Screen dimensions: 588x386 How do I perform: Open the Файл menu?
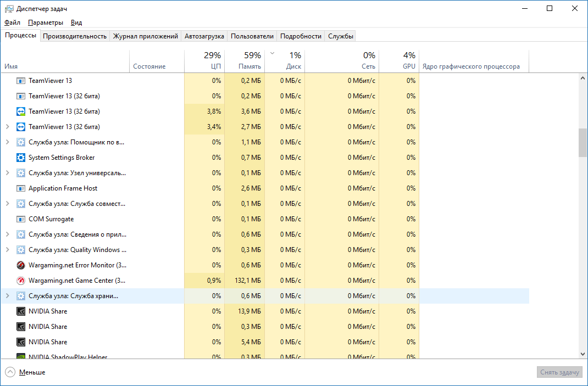click(x=12, y=23)
